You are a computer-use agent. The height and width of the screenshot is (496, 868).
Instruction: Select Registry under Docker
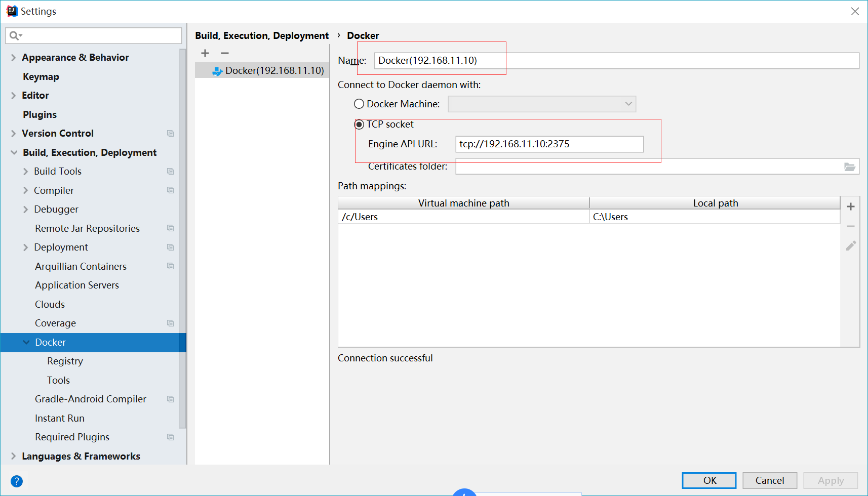[x=65, y=361]
